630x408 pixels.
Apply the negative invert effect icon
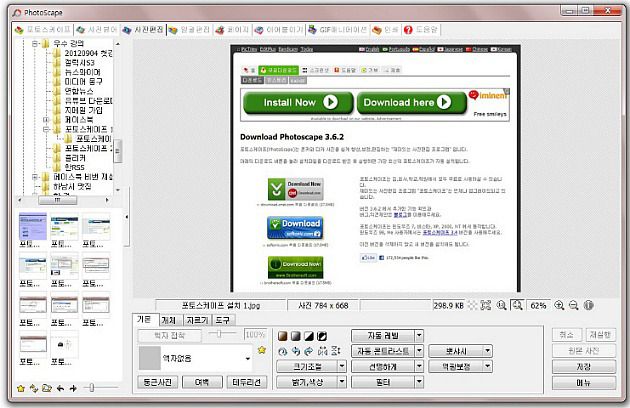coord(322,336)
